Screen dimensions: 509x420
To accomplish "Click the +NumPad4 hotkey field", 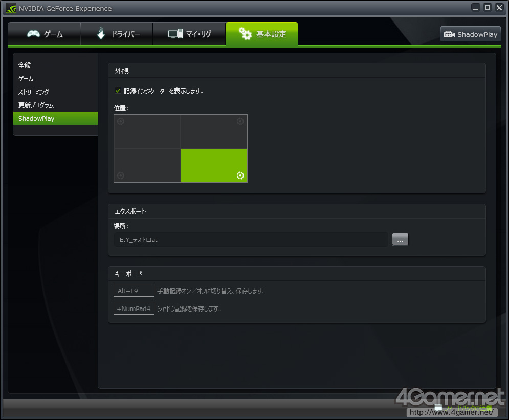I will [x=134, y=308].
